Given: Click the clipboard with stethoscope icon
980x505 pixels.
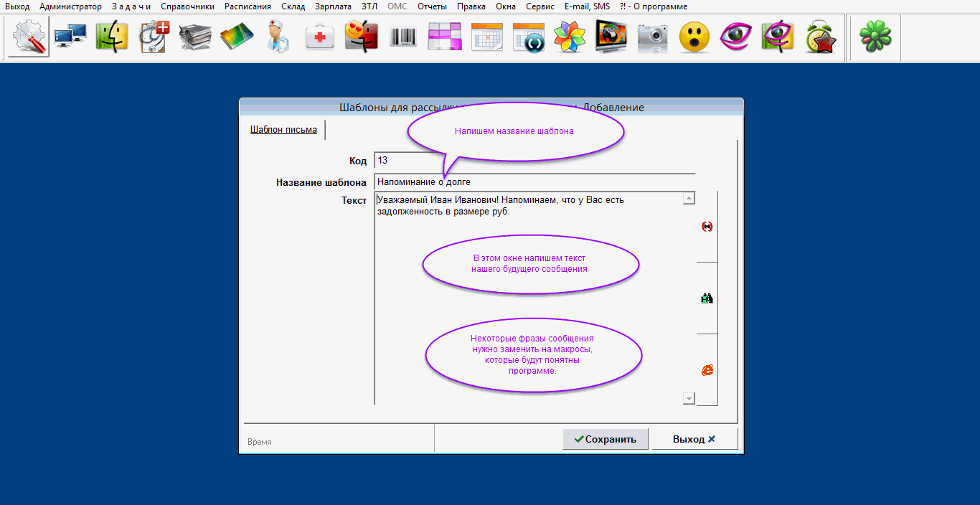Looking at the screenshot, I should pyautogui.click(x=154, y=37).
